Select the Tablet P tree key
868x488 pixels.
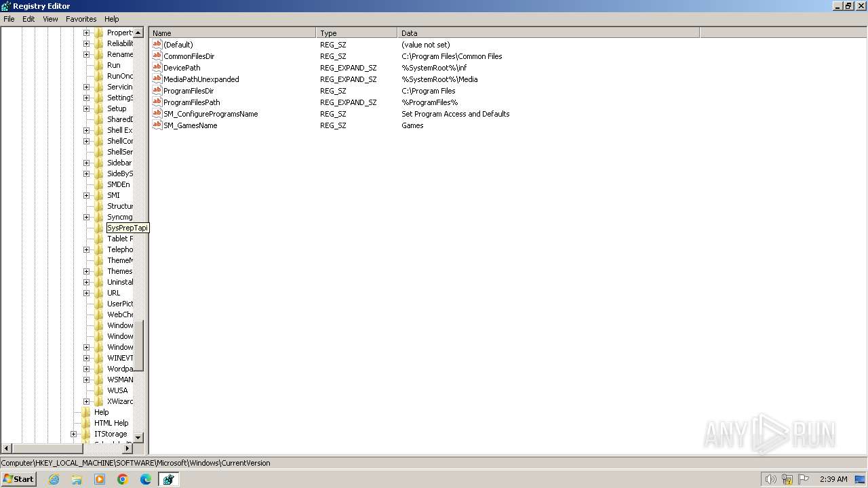[120, 239]
